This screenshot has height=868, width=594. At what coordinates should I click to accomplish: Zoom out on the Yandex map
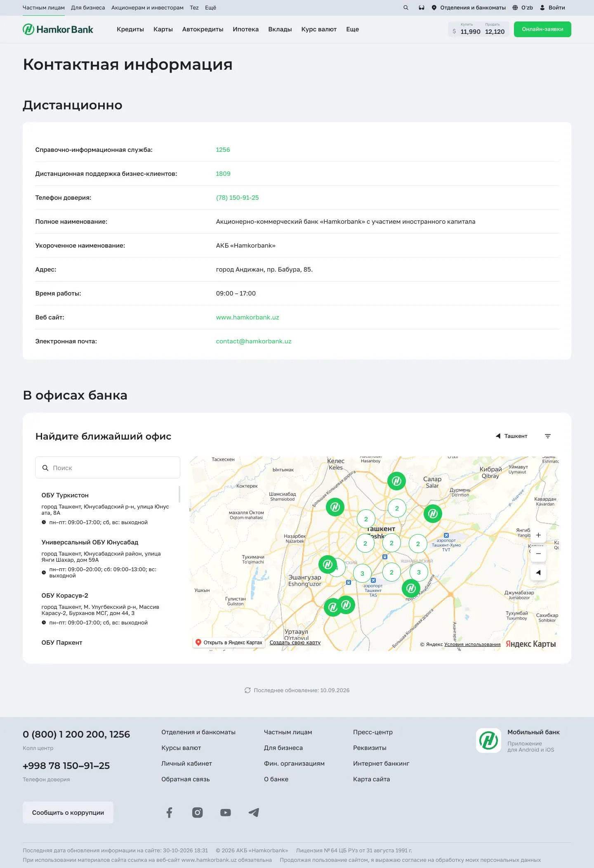pos(538,554)
